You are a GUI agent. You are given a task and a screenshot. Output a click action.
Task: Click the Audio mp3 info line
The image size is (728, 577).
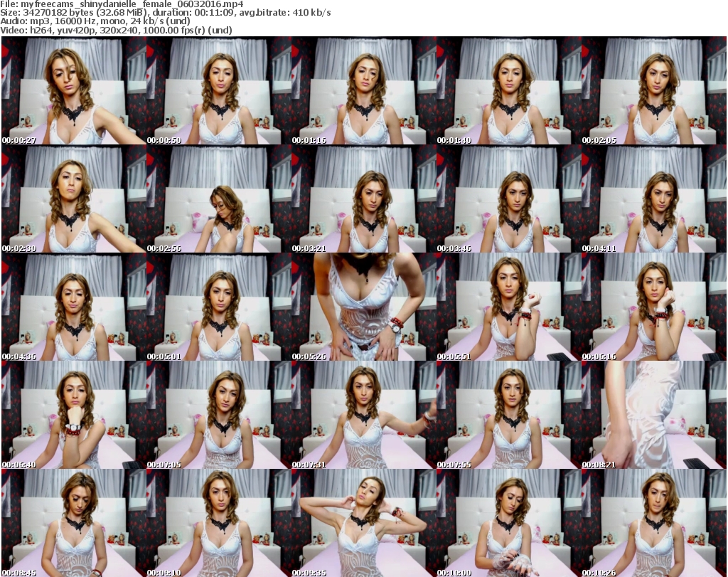(x=95, y=21)
